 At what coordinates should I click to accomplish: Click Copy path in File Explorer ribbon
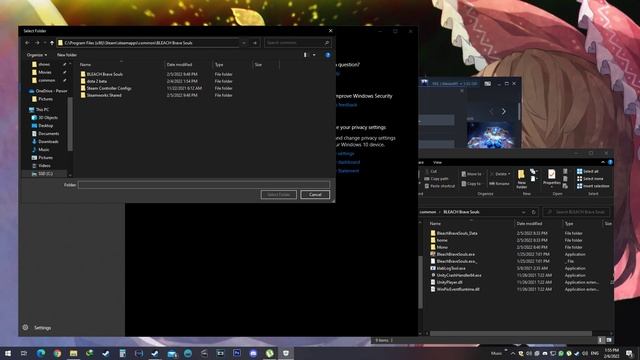[x=436, y=179]
